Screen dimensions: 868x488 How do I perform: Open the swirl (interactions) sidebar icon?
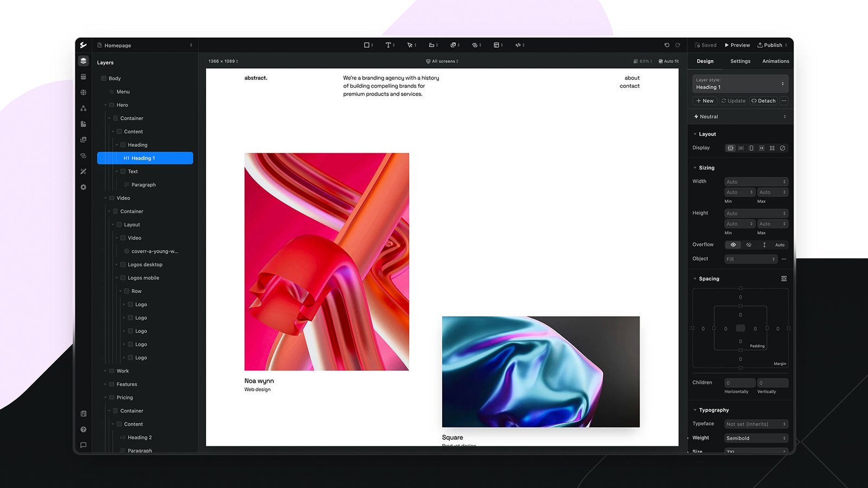click(x=83, y=155)
